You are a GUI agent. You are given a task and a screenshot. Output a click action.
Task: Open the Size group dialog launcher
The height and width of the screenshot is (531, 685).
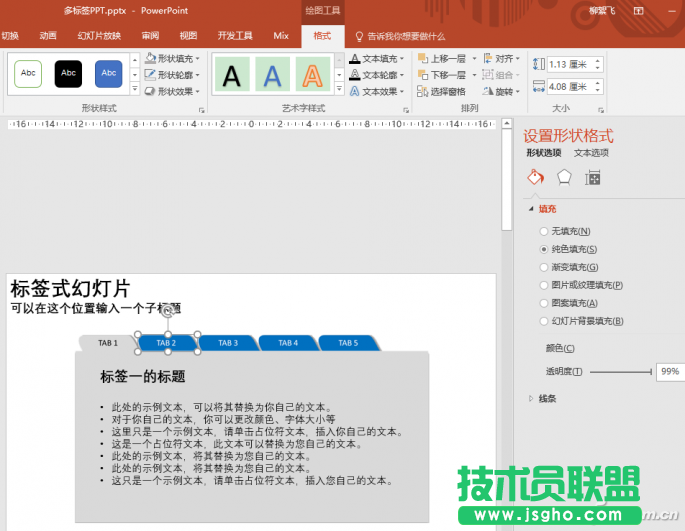click(601, 110)
